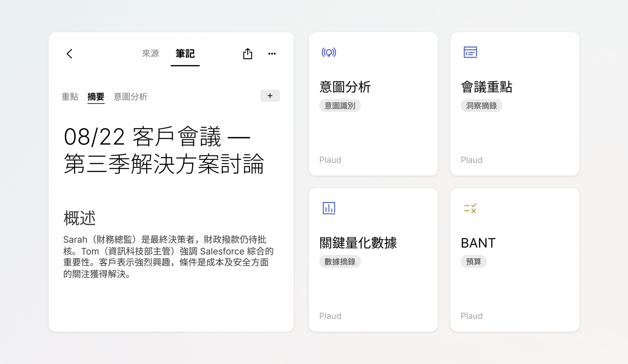This screenshot has height=364, width=628.
Task: Click the 預算 tag on BANT card
Action: point(473,261)
